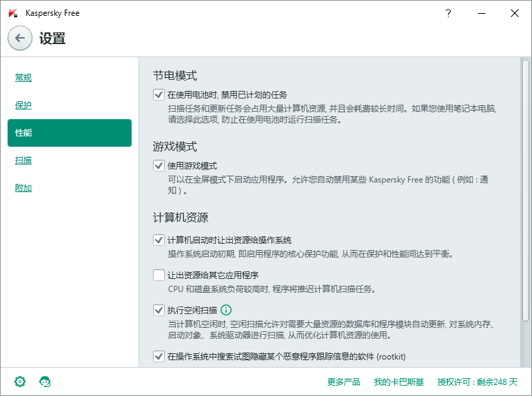
Task: Open the support agent icon
Action: coord(45,382)
